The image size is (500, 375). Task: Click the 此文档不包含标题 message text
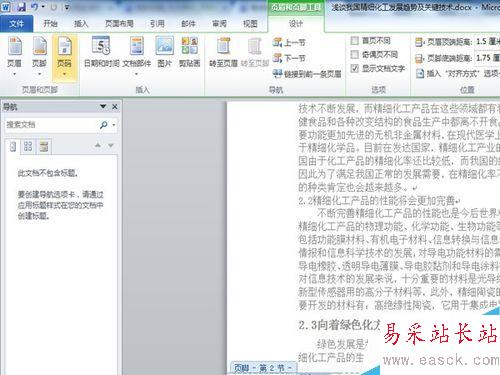[x=48, y=173]
